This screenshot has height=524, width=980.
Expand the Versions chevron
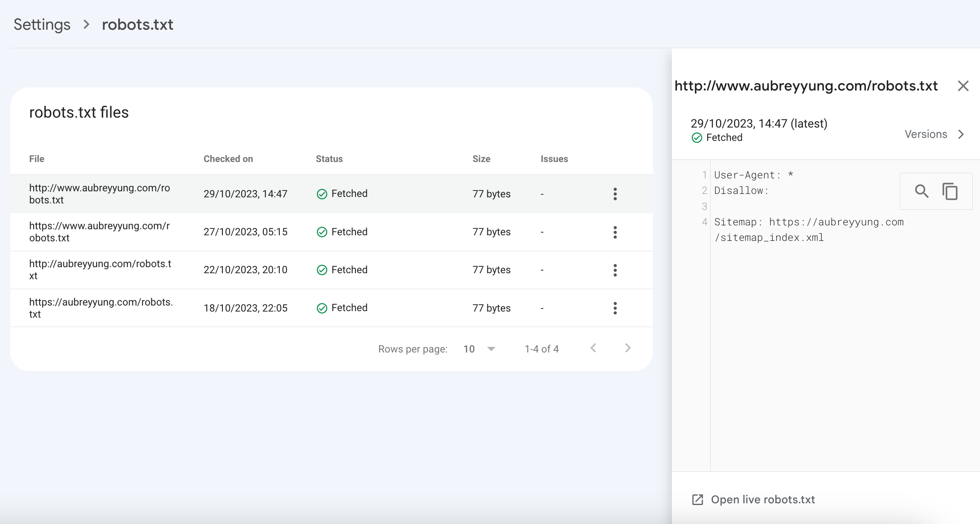(x=961, y=134)
